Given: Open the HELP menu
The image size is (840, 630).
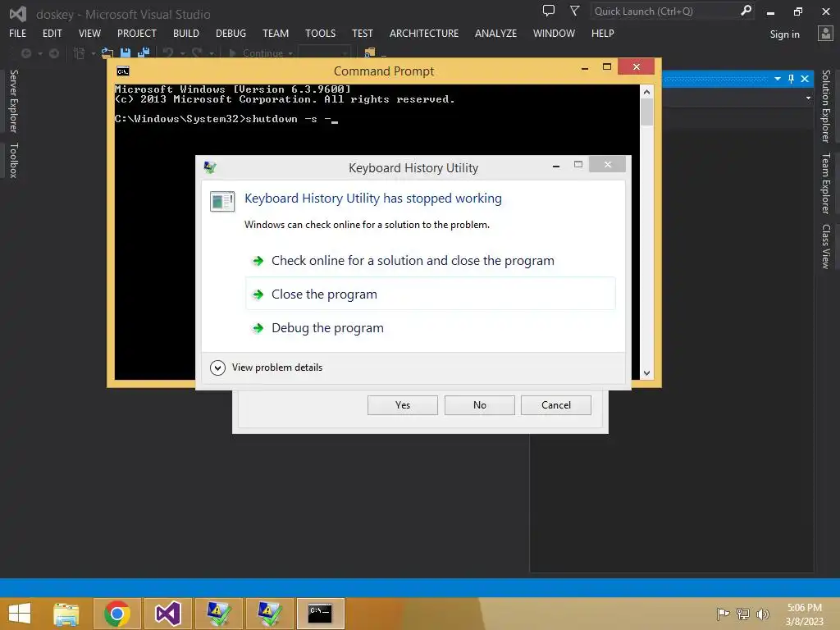Looking at the screenshot, I should coord(603,33).
